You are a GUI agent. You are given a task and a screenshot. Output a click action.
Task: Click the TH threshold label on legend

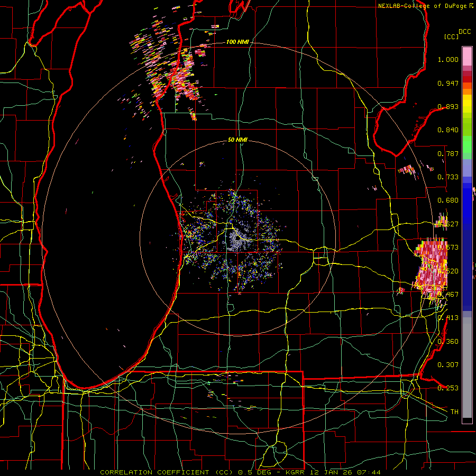[x=454, y=412]
